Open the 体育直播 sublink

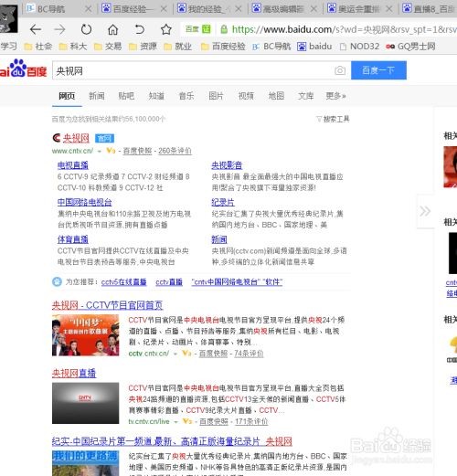(x=73, y=239)
